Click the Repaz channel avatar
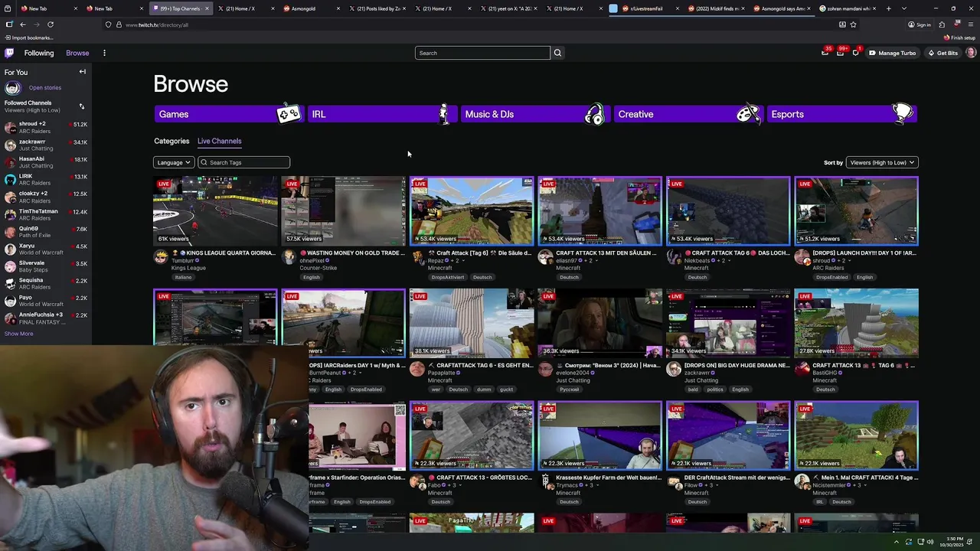Viewport: 980px width, 551px height. 417,258
